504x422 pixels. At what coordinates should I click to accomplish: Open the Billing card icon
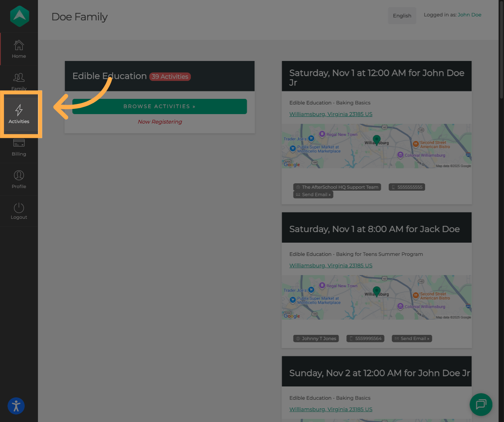coord(19,143)
